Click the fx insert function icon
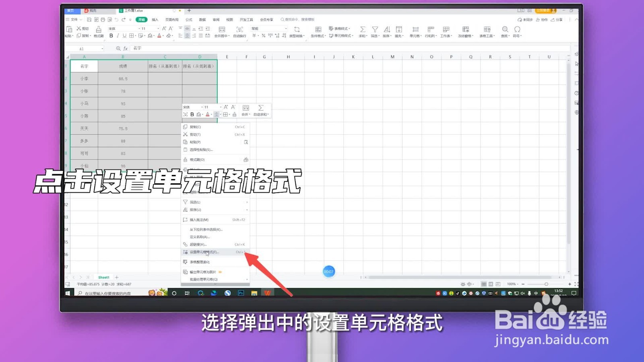This screenshot has height=362, width=644. [x=126, y=48]
